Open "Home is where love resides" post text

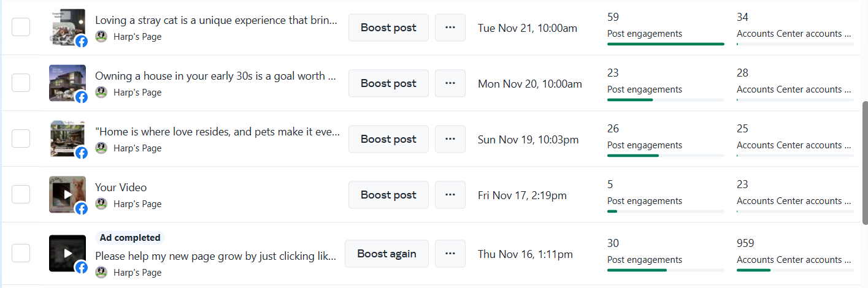pyautogui.click(x=217, y=132)
